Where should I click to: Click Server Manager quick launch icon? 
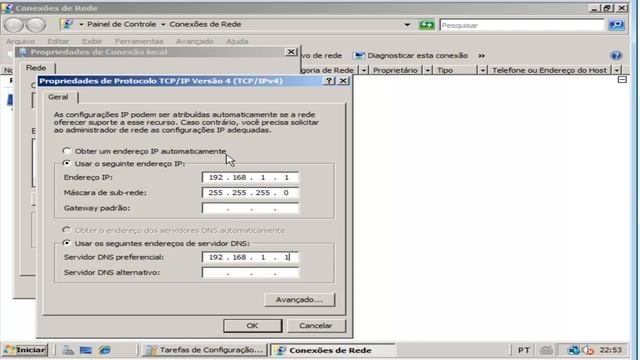[x=68, y=350]
